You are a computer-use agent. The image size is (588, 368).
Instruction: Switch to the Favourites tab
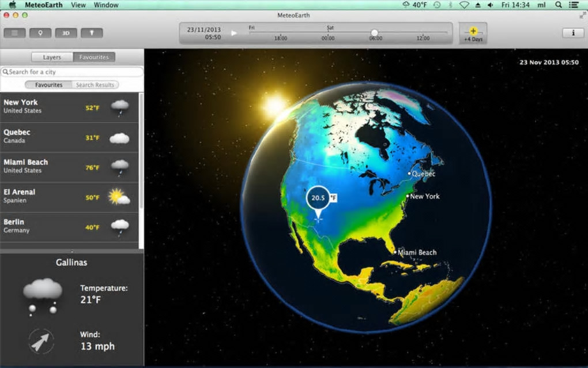pyautogui.click(x=94, y=57)
